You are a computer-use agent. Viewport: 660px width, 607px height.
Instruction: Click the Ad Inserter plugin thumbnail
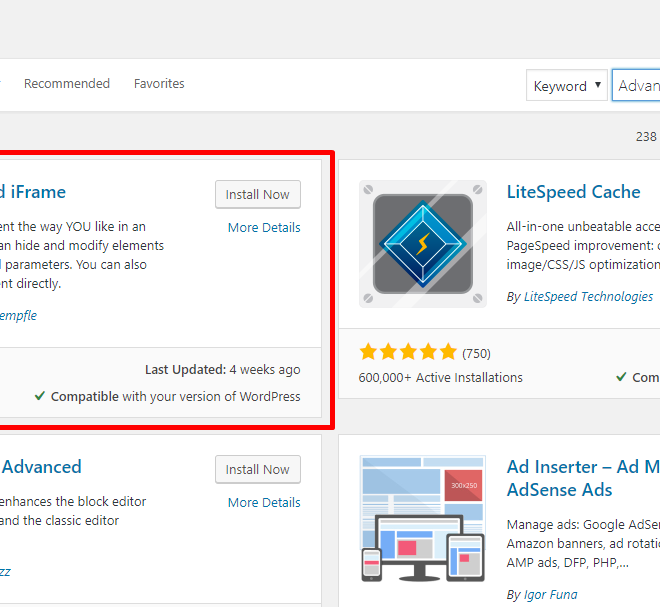pyautogui.click(x=423, y=519)
